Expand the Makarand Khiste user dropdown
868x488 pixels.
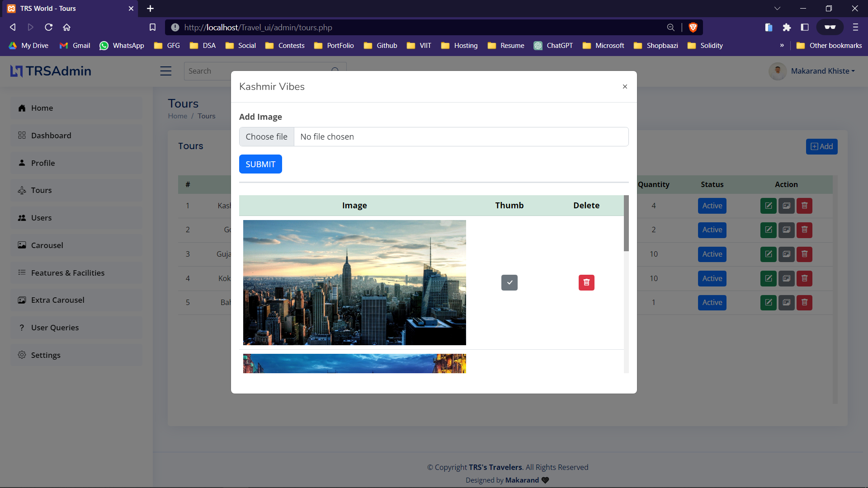tap(812, 71)
